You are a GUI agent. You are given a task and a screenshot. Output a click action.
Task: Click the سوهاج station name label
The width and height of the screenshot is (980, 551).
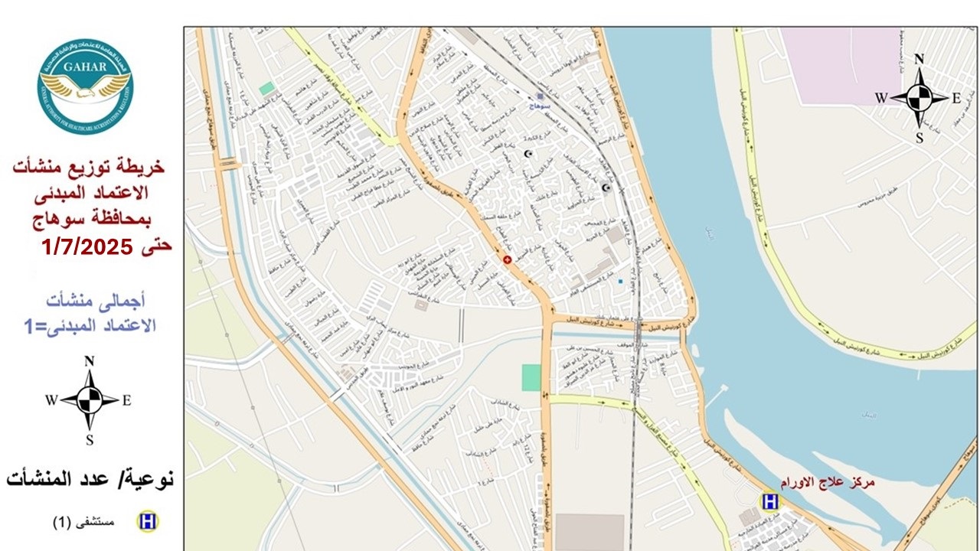click(544, 109)
